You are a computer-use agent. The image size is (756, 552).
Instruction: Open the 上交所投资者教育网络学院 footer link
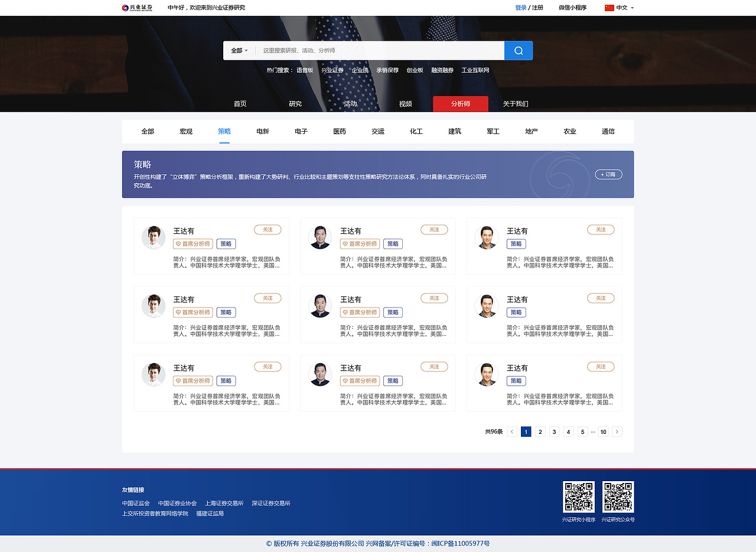(155, 514)
